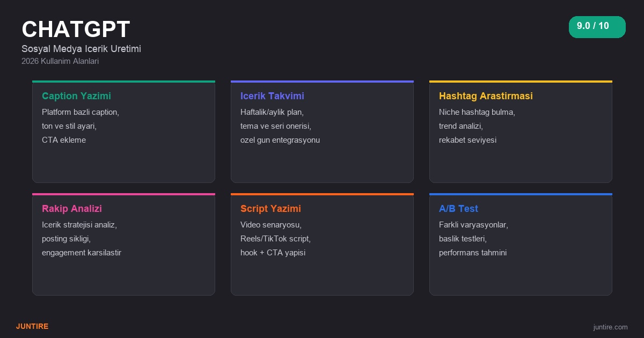Open the juntire.com link

click(x=610, y=327)
